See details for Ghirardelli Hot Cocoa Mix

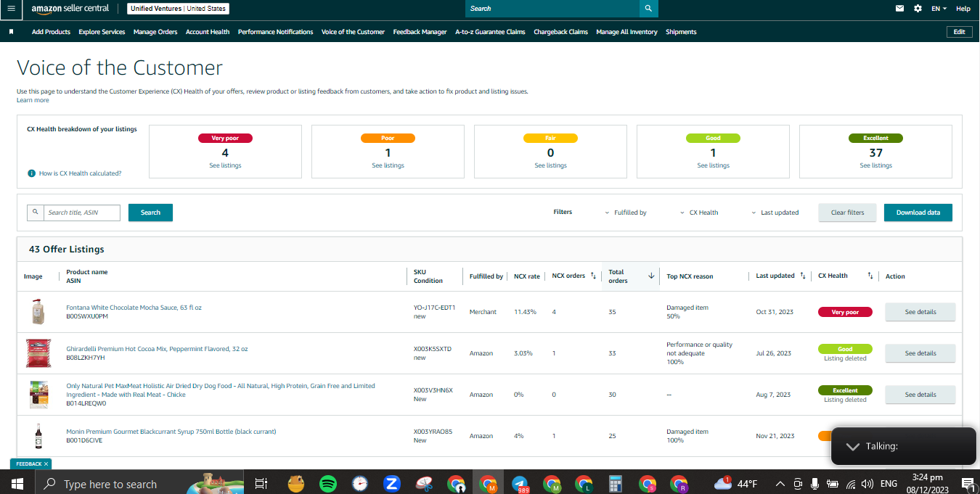pos(920,353)
